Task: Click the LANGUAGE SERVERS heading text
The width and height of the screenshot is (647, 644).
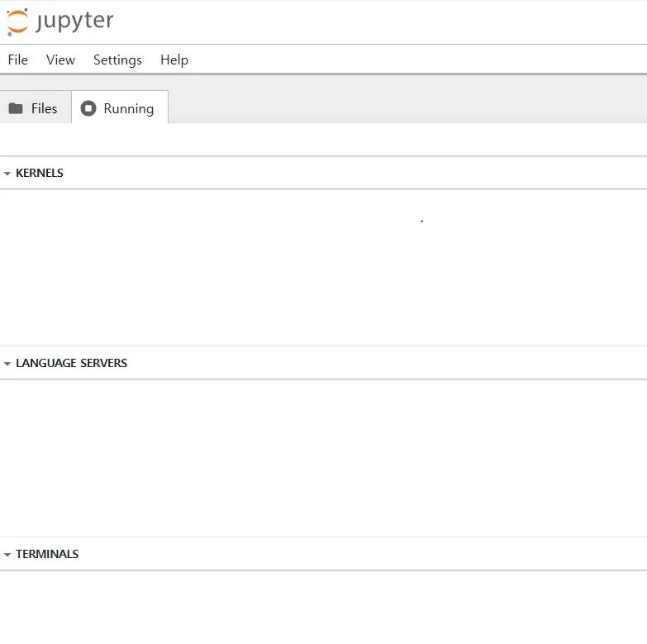Action: coord(71,363)
